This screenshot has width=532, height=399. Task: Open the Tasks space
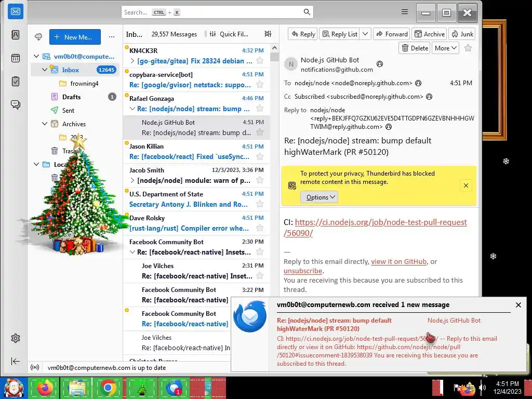16,81
